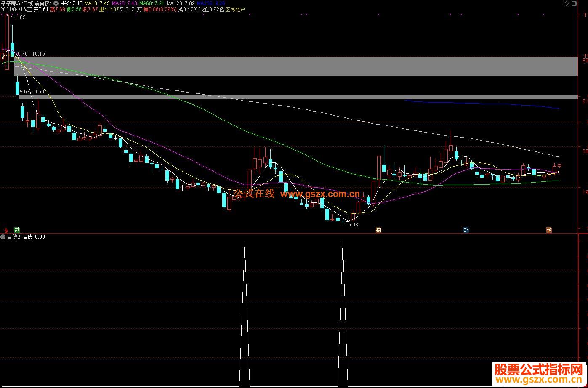This screenshot has width=588, height=388.
Task: Click the first white spike in 潜伏 panel
Action: (245, 314)
